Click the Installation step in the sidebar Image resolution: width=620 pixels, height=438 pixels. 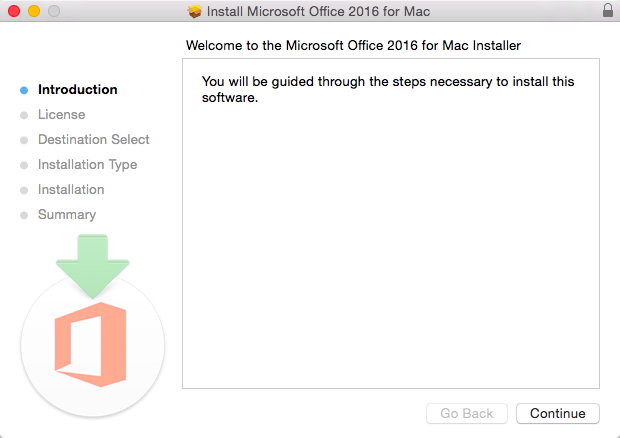71,190
